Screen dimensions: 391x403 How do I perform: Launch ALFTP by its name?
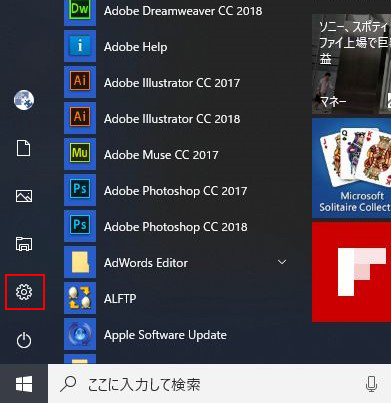(x=120, y=299)
